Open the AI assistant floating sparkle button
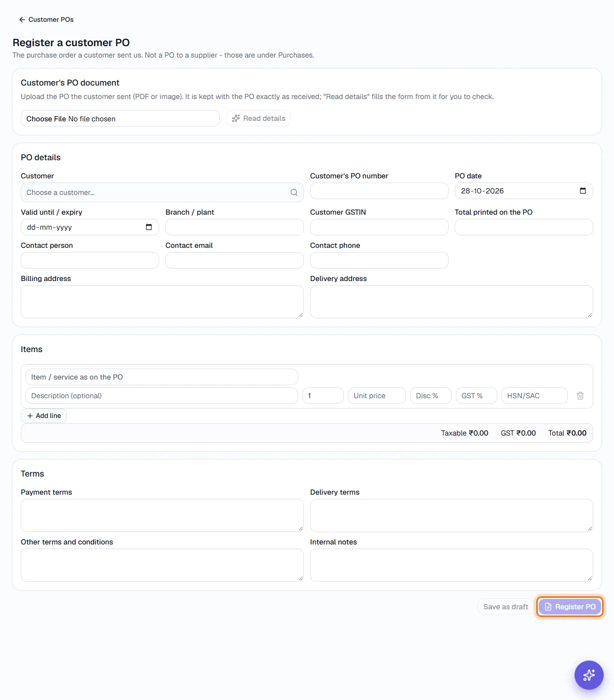Screen dimensions: 614x700 click(589, 675)
